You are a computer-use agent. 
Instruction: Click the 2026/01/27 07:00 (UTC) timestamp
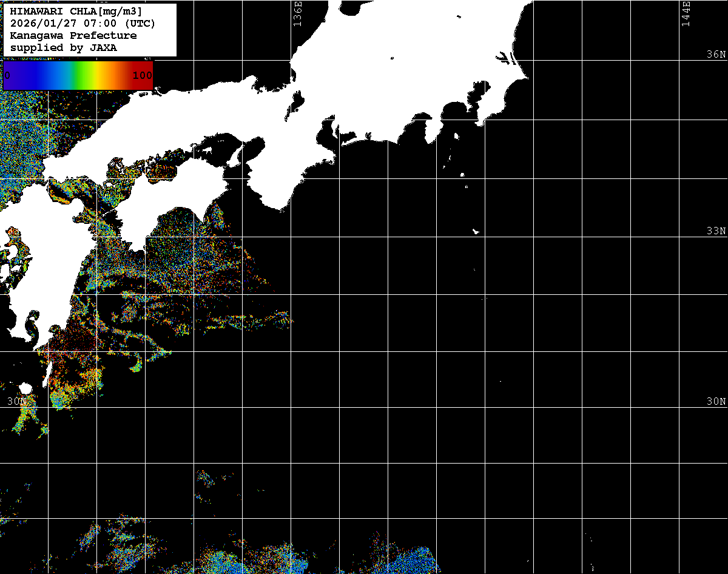pos(83,23)
